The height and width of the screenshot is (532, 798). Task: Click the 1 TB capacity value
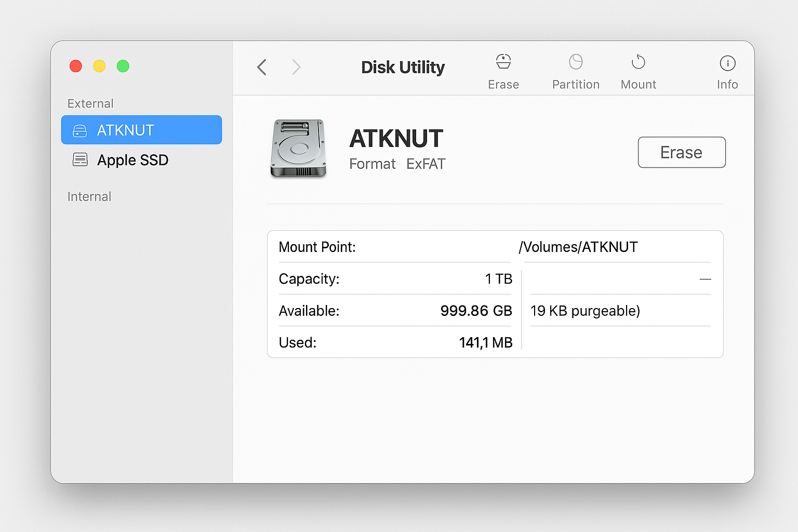[499, 279]
